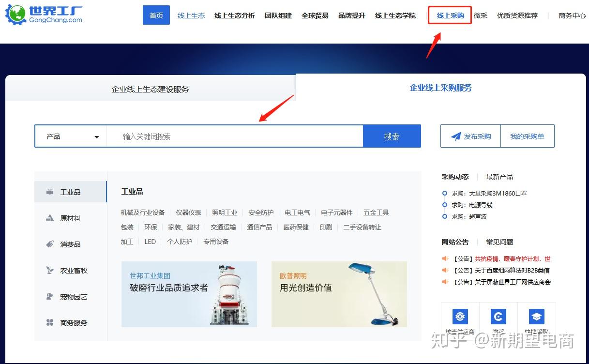Open the 线上采购 menu item
The image size is (589, 364).
(x=450, y=15)
